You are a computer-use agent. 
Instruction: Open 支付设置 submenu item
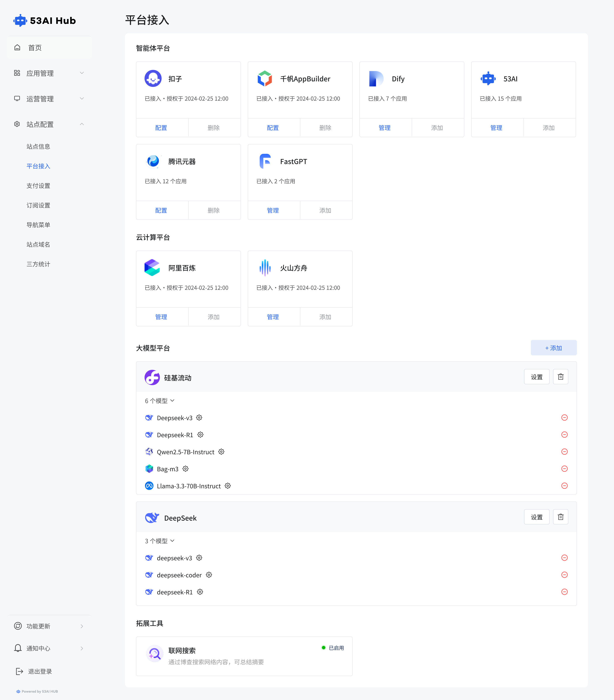38,186
